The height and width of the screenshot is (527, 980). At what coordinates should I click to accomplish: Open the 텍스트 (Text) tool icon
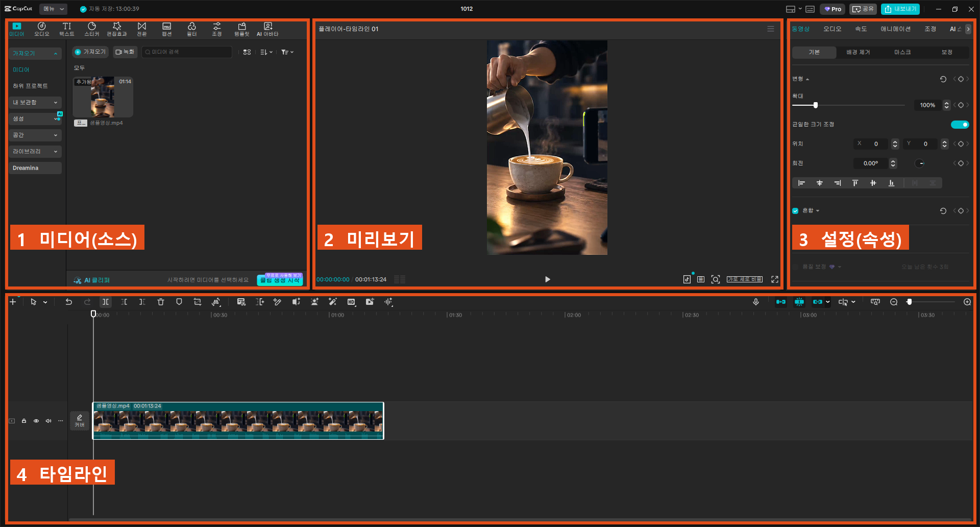pyautogui.click(x=67, y=29)
